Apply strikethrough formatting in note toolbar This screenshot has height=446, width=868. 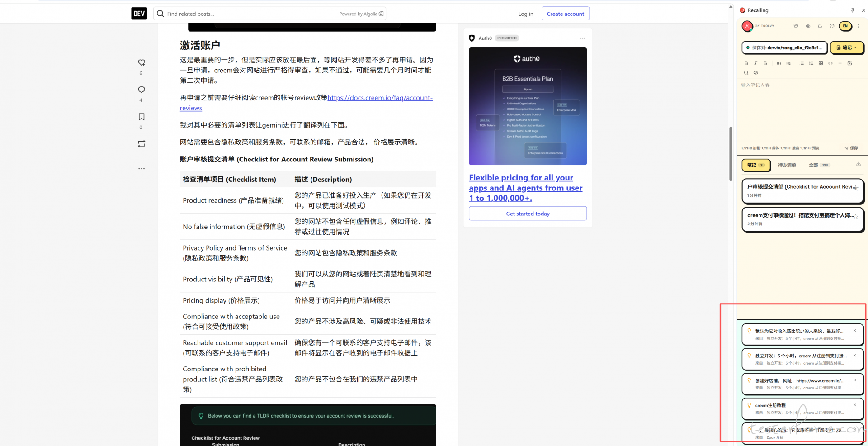(765, 63)
